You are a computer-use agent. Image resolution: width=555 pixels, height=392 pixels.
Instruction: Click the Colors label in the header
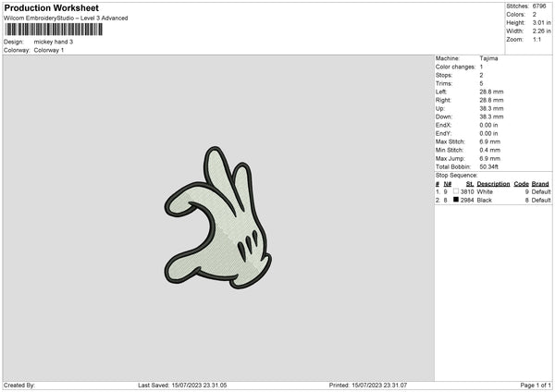tap(516, 15)
